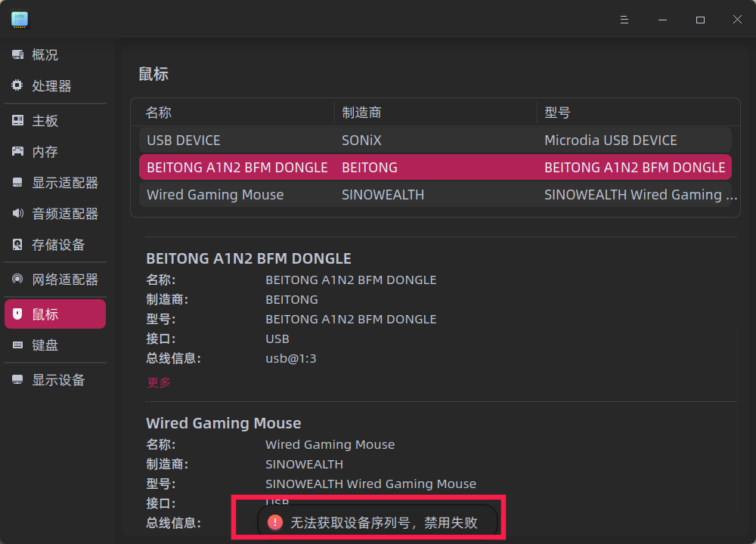Click the red error icon in notification
The width and height of the screenshot is (756, 544).
[276, 522]
